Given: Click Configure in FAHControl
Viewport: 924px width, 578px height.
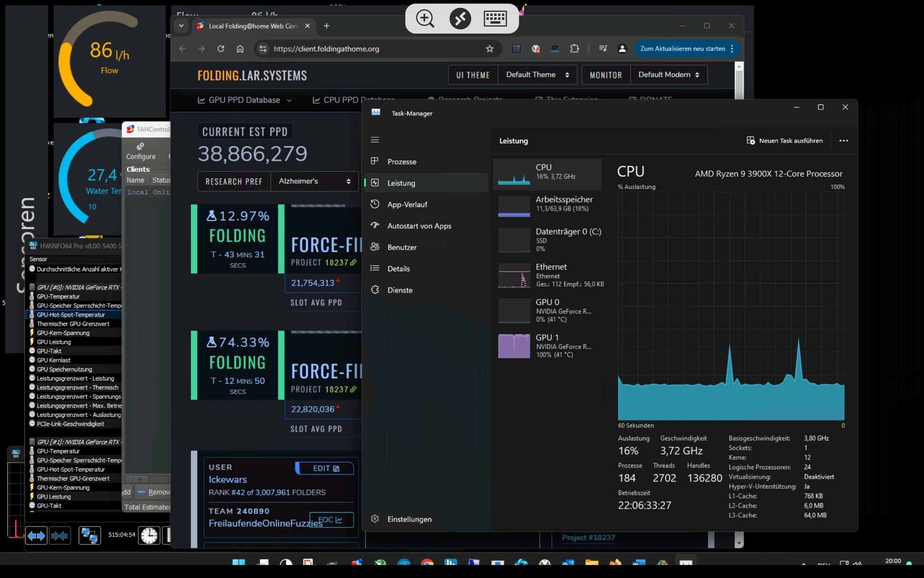Looking at the screenshot, I should click(x=141, y=151).
